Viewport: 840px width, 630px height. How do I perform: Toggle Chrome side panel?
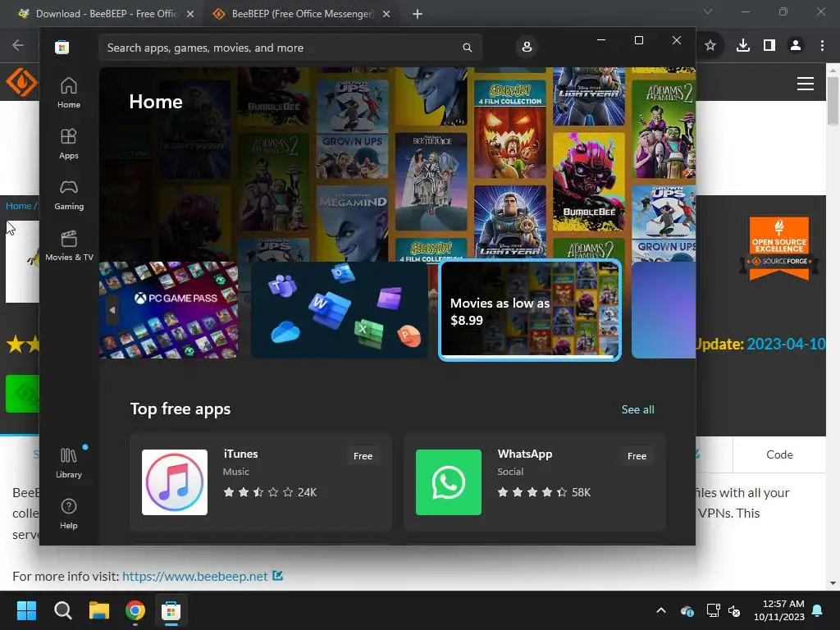769,46
